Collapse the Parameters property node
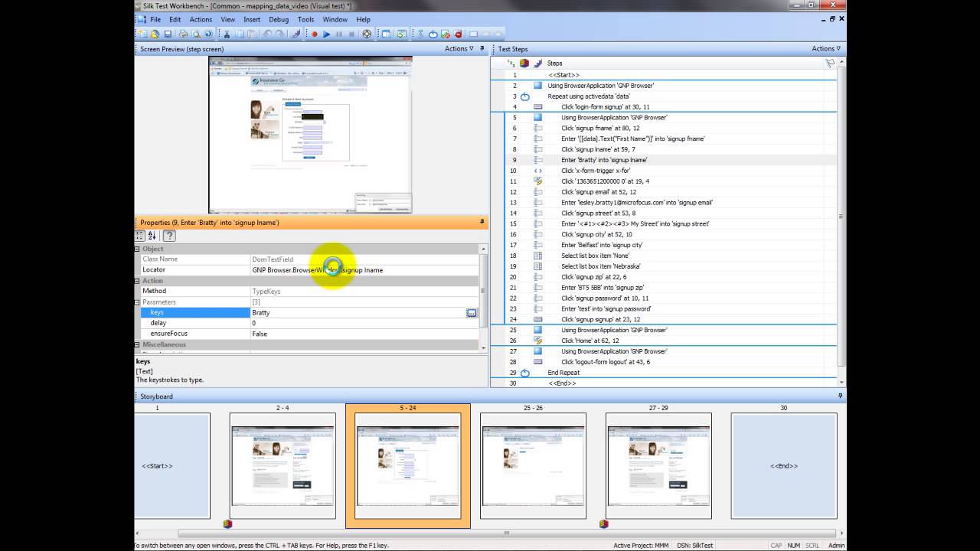This screenshot has width=980, height=551. (x=138, y=302)
